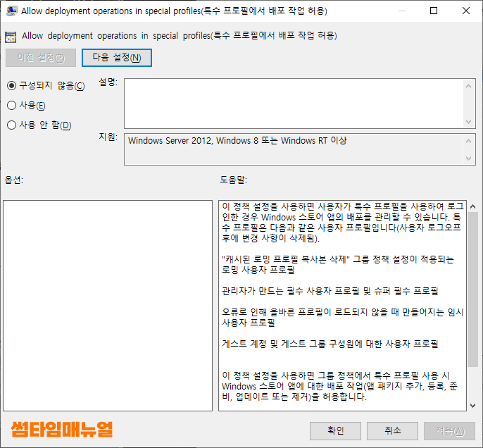The image size is (483, 448).
Task: Click the 적용(A) apply button
Action: [449, 430]
